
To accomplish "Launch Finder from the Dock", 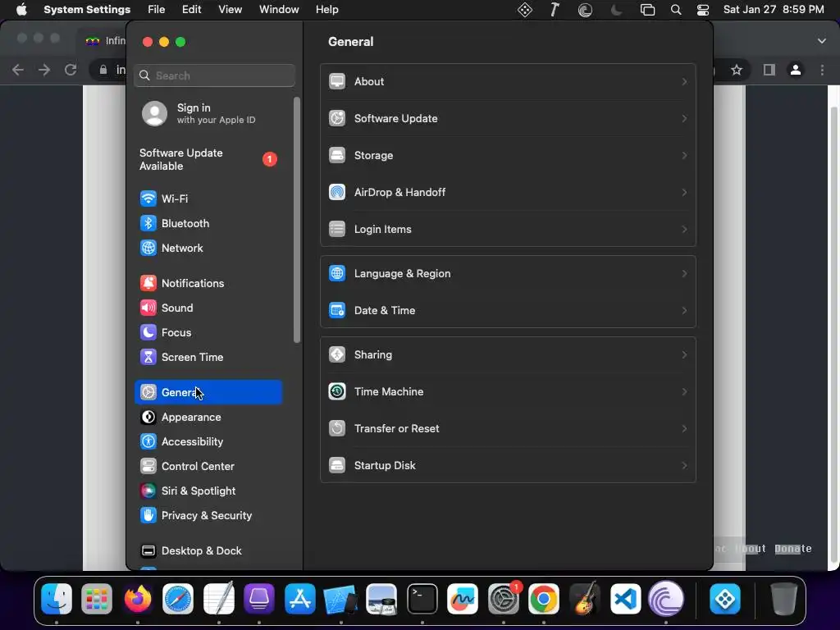I will pos(57,599).
